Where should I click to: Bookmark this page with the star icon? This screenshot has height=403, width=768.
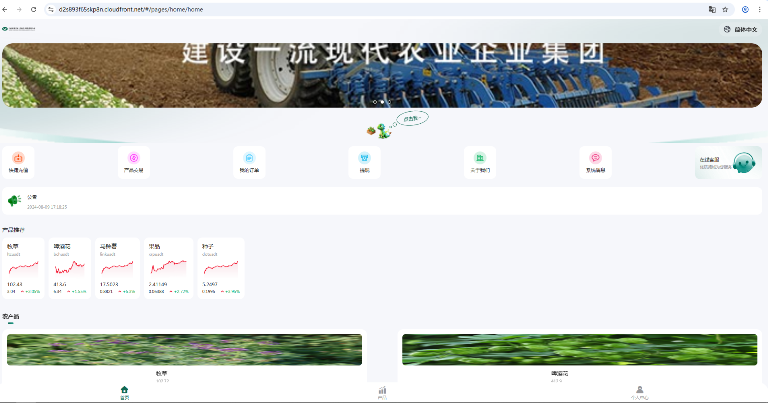pyautogui.click(x=725, y=9)
